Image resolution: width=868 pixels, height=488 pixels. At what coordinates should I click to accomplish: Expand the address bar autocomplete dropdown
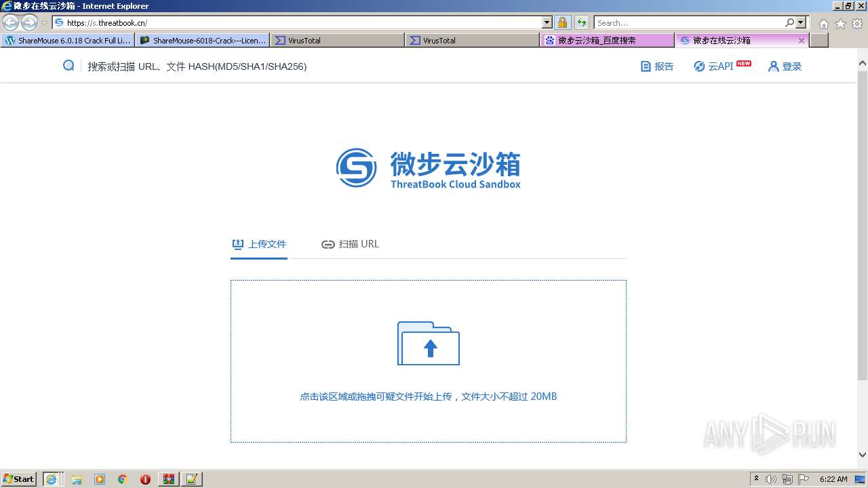click(x=548, y=22)
